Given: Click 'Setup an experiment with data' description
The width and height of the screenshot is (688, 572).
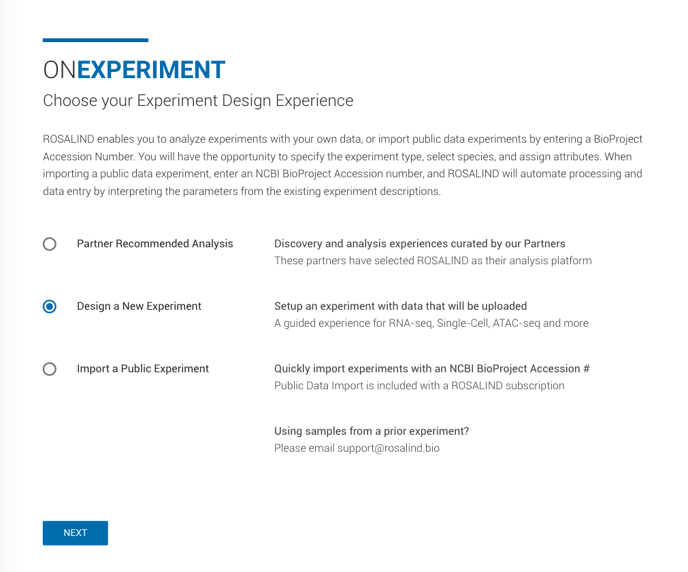Looking at the screenshot, I should 401,306.
